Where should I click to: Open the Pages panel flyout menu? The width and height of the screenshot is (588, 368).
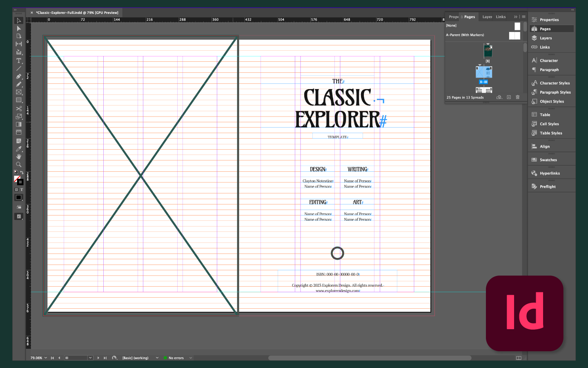click(523, 17)
